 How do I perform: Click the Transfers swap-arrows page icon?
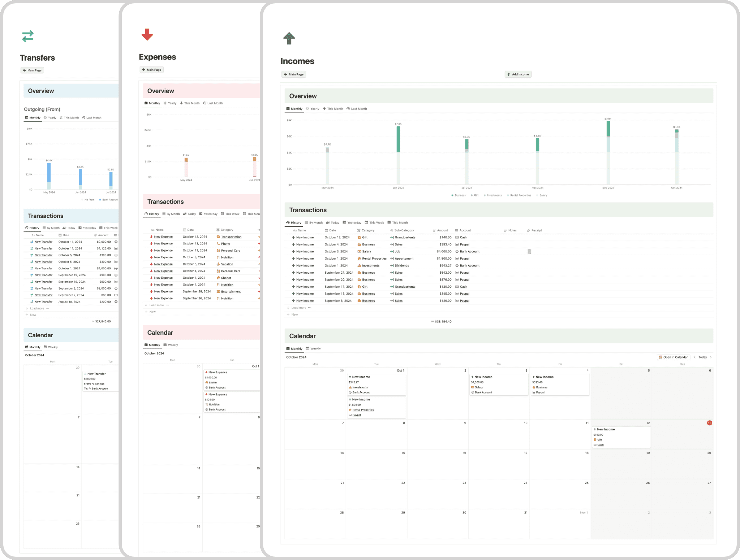28,36
